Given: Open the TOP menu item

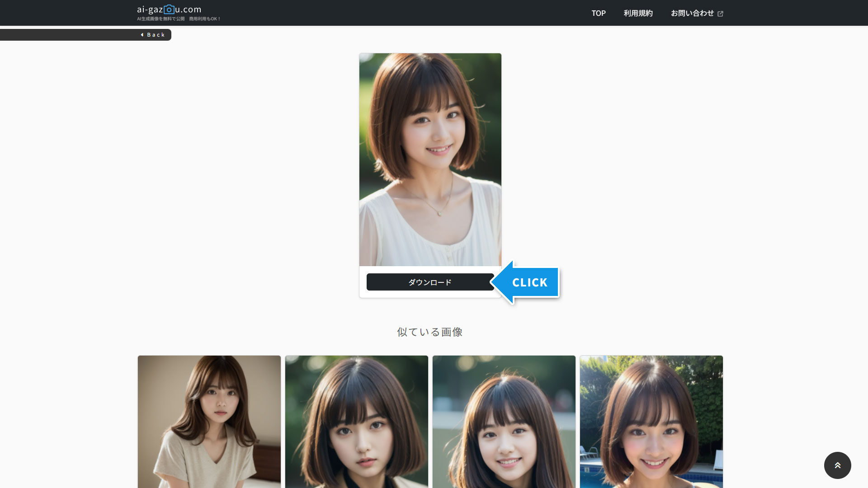Looking at the screenshot, I should point(599,13).
